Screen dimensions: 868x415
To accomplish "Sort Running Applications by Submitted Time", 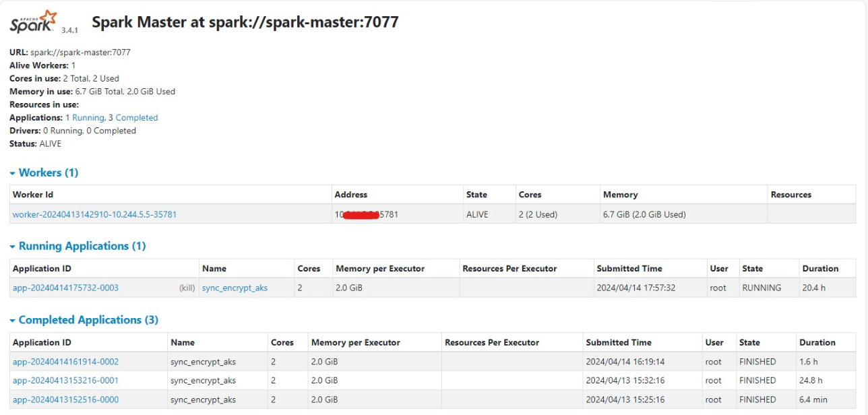I will coord(629,269).
